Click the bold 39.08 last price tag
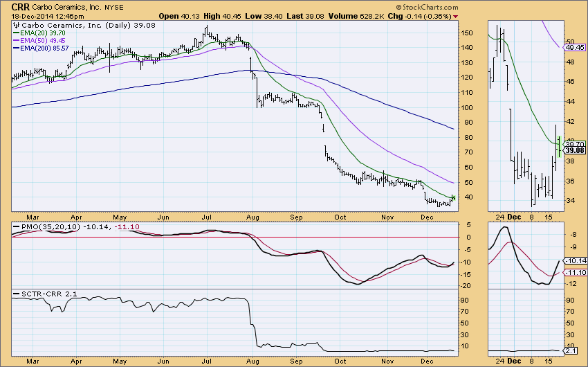The width and height of the screenshot is (588, 367). tap(575, 150)
